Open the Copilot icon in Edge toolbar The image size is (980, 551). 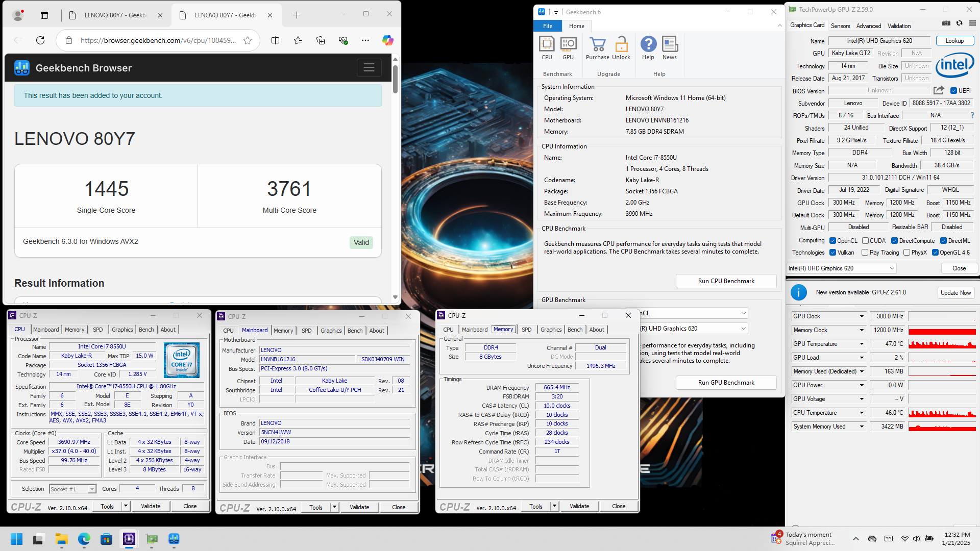pos(387,40)
